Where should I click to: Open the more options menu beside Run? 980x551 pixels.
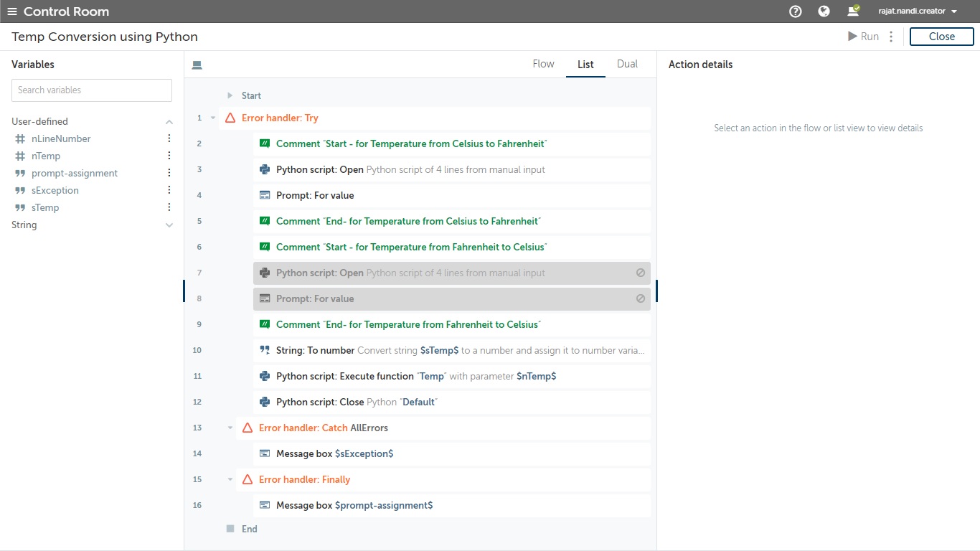[891, 37]
